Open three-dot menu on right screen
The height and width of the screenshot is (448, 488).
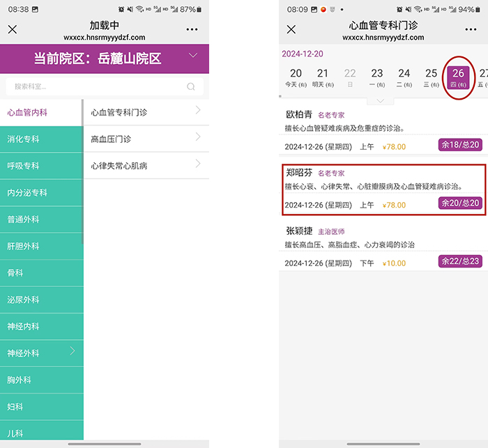(x=471, y=29)
